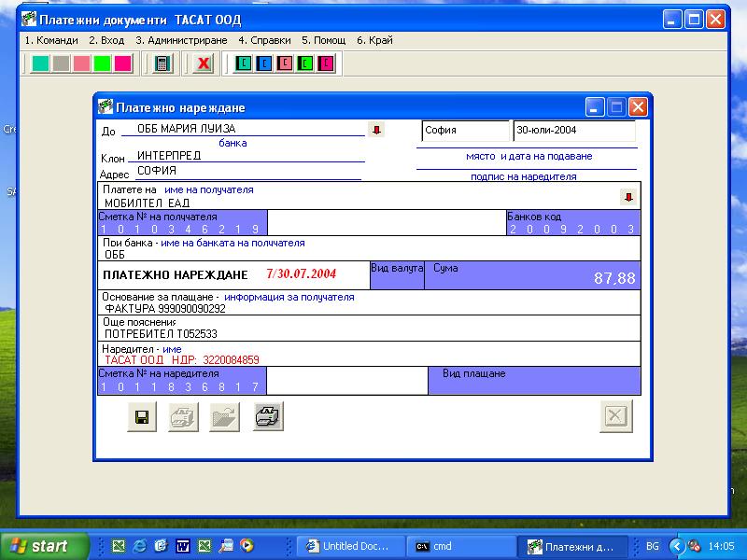Click the 'подпис на наредителя' label
747x560 pixels.
pyautogui.click(x=524, y=176)
